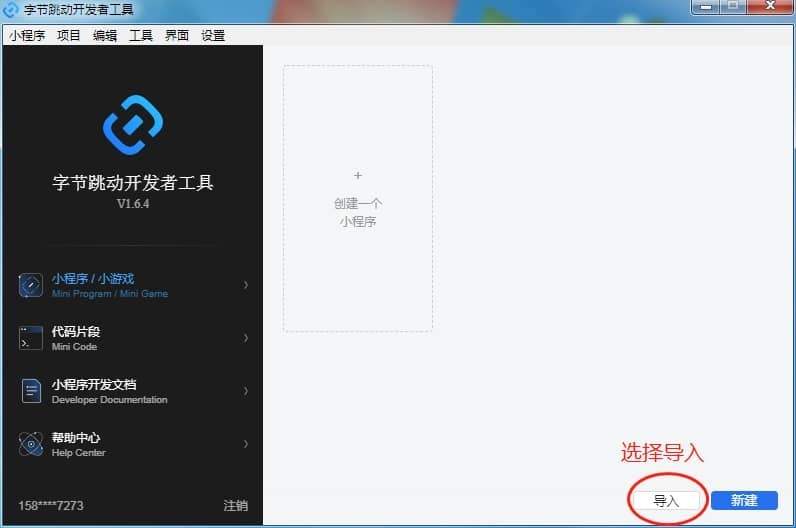Click the blue 新建 button
Image resolution: width=796 pixels, height=528 pixels.
(744, 501)
